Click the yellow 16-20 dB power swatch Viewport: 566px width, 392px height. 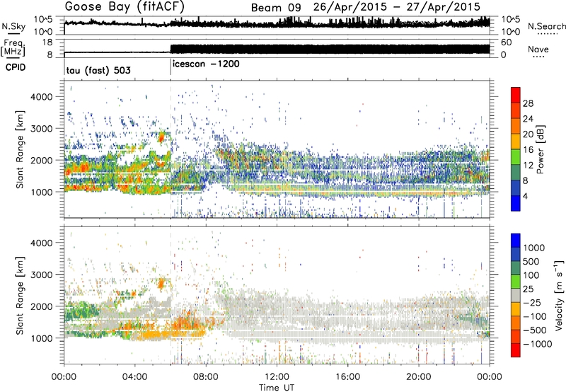click(516, 142)
